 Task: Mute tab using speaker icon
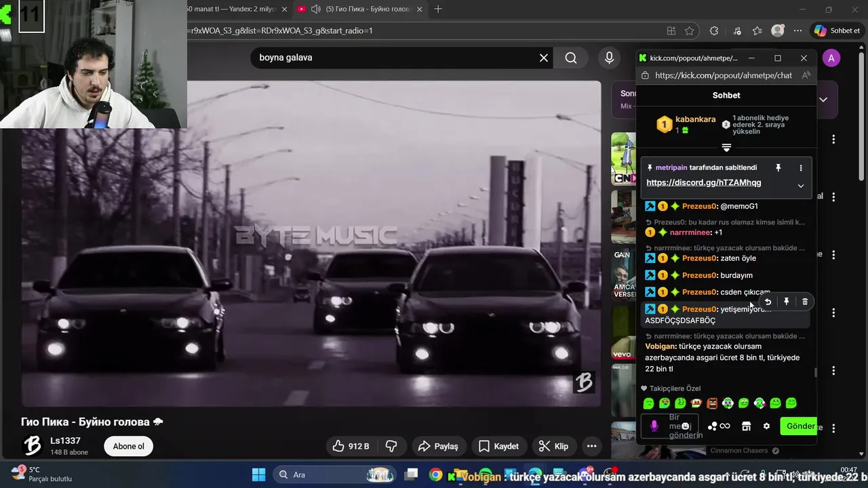click(316, 9)
